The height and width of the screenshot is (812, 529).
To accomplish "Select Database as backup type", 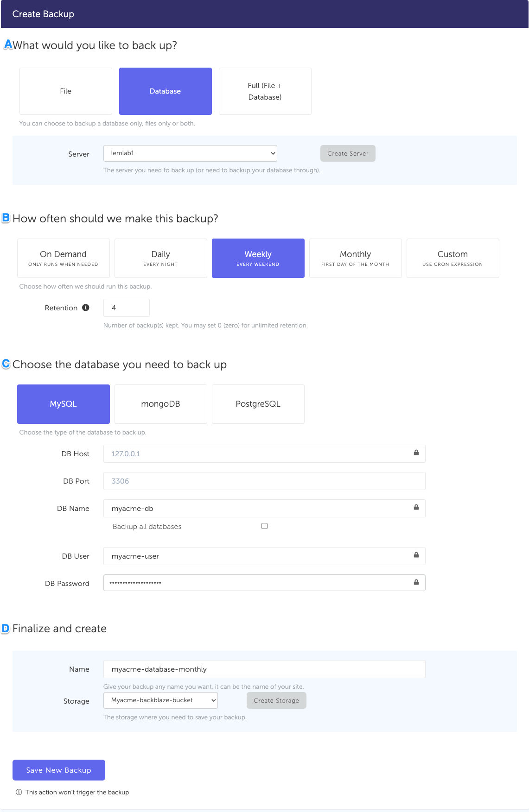I will point(166,91).
